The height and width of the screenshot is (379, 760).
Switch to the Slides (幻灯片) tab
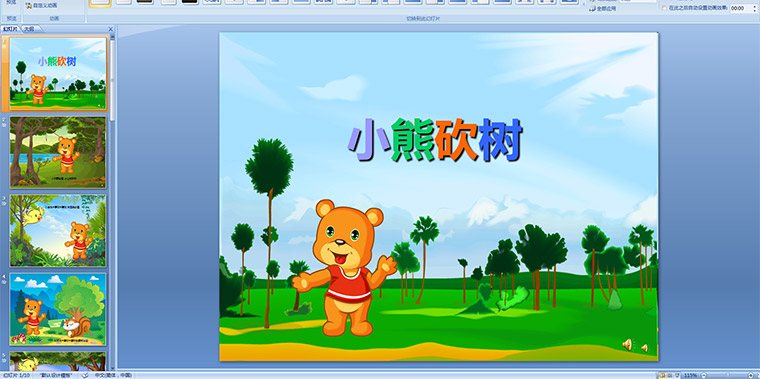(x=10, y=29)
